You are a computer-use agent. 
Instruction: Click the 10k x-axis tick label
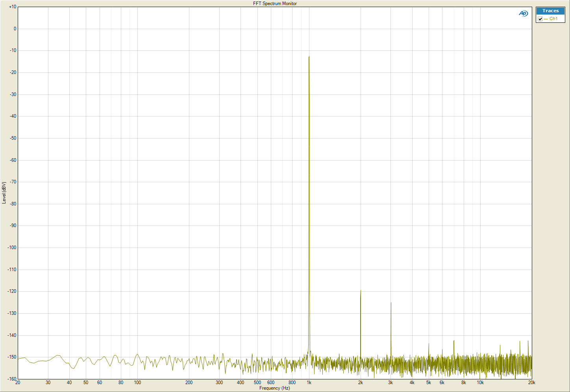tap(480, 383)
